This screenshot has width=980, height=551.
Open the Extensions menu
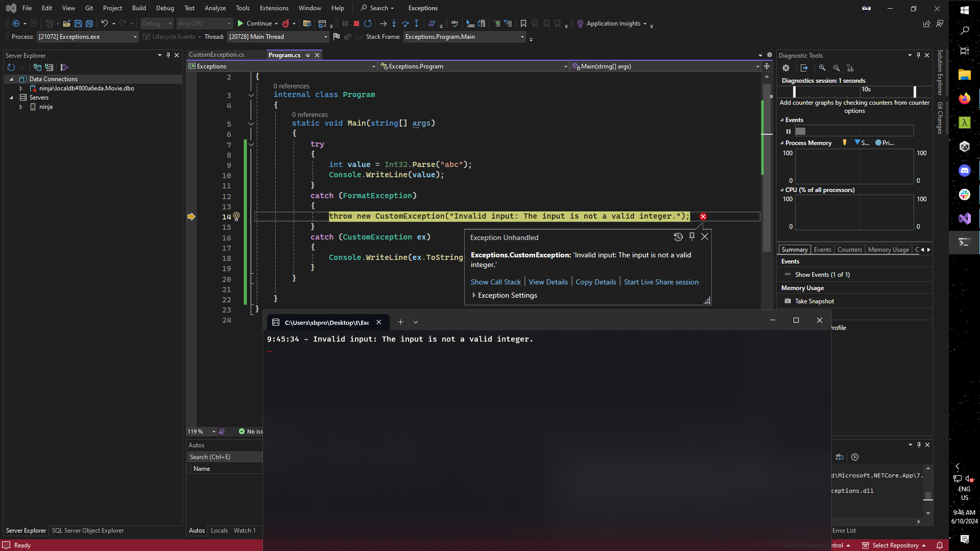(274, 8)
